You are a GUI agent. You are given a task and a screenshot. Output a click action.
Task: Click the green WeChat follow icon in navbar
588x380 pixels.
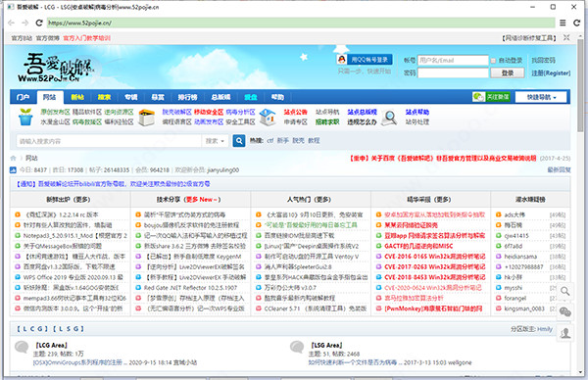click(x=478, y=97)
